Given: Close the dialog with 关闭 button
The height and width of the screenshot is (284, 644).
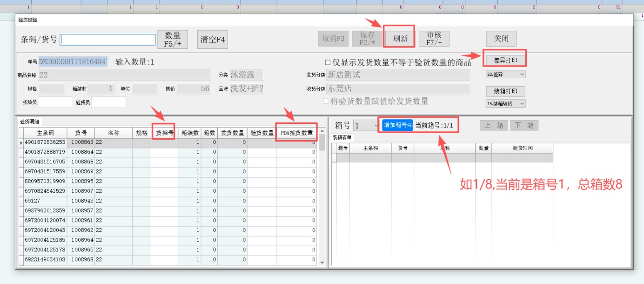Looking at the screenshot, I should [x=501, y=39].
